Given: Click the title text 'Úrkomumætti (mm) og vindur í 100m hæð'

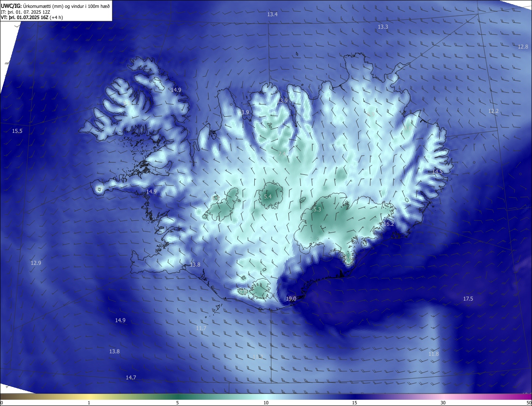Looking at the screenshot, I should tap(66, 6).
